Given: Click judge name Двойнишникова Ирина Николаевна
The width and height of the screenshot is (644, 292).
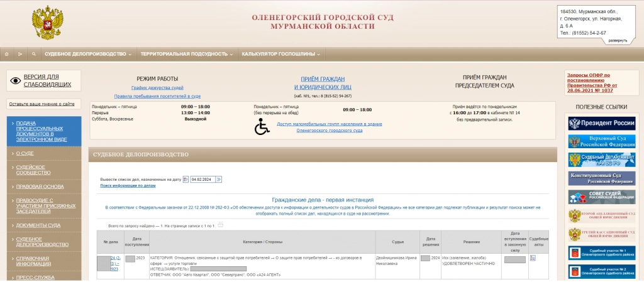Looking at the screenshot, I should click(396, 261).
